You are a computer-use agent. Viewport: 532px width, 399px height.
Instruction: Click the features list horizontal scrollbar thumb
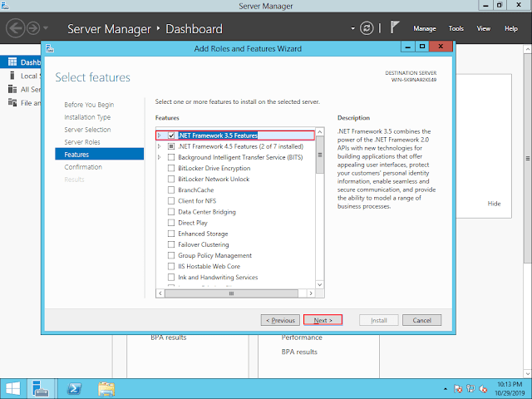point(231,293)
